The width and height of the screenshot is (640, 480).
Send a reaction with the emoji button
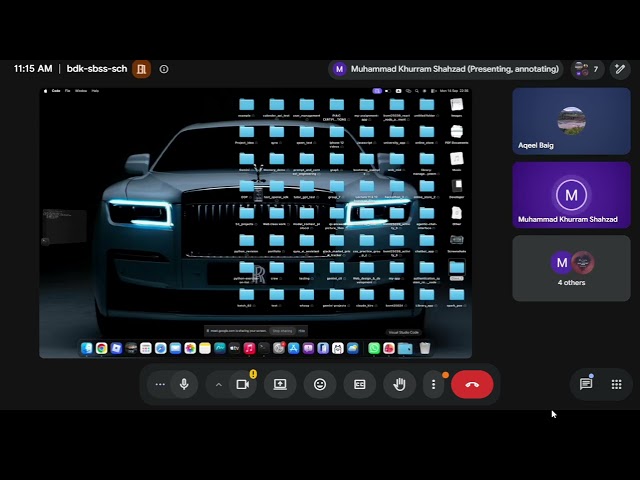point(320,384)
